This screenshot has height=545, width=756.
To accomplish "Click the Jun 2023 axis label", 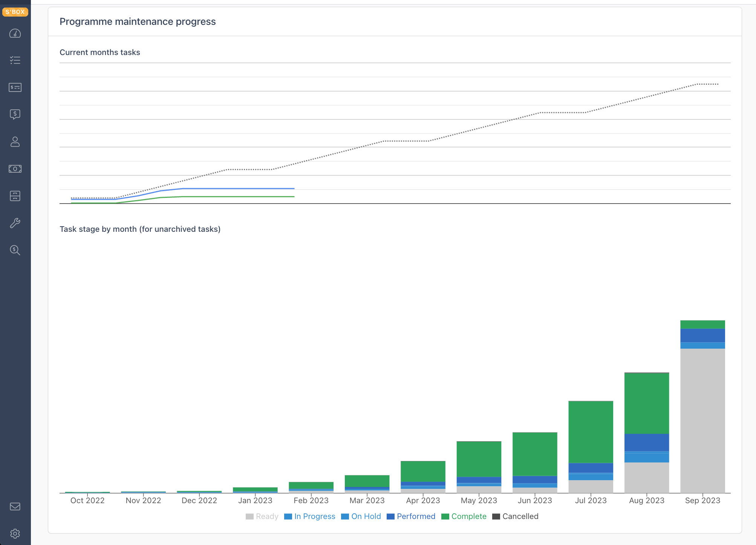I will coord(535,501).
